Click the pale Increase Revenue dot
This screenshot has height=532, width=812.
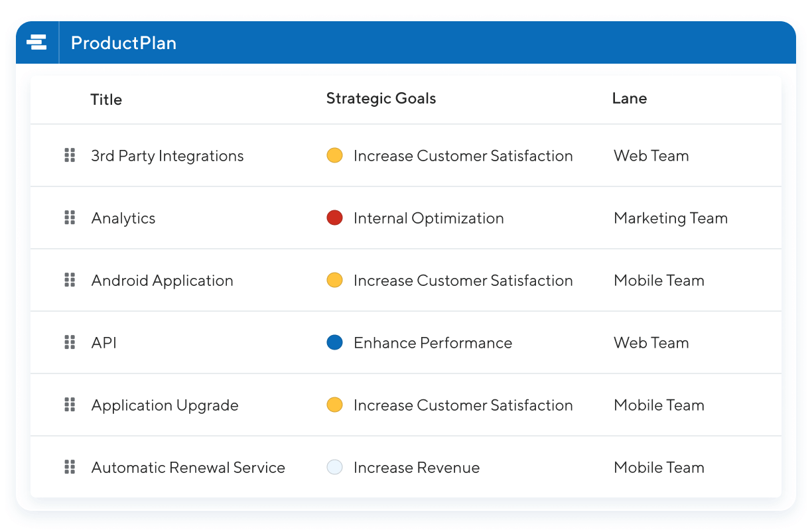point(335,467)
